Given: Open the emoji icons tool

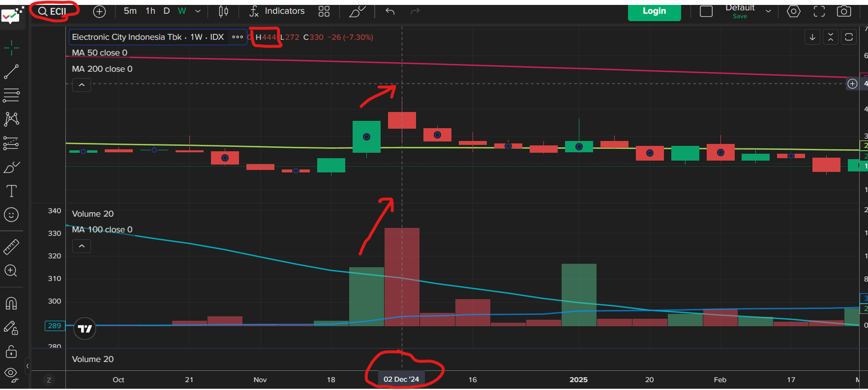Looking at the screenshot, I should pos(11,215).
